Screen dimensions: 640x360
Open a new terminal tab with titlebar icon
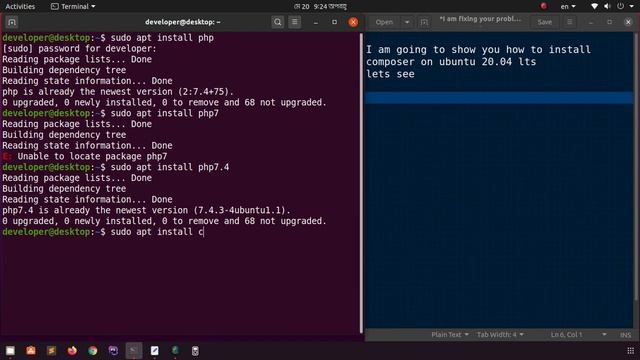12,22
